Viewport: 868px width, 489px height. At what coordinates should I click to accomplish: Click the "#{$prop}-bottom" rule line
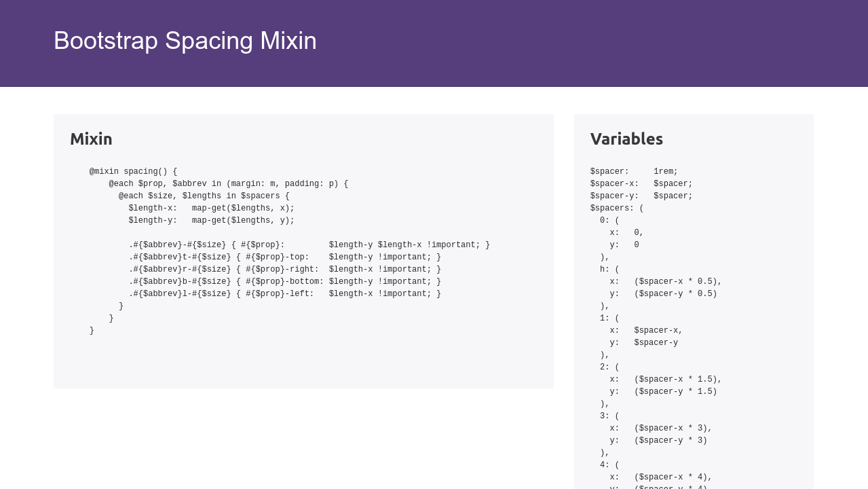[x=284, y=282]
